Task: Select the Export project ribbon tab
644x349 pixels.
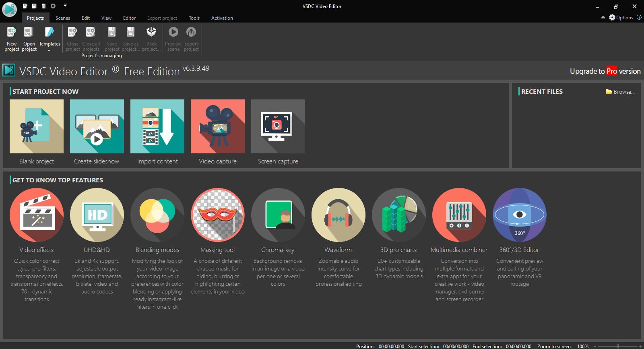Action: [162, 18]
